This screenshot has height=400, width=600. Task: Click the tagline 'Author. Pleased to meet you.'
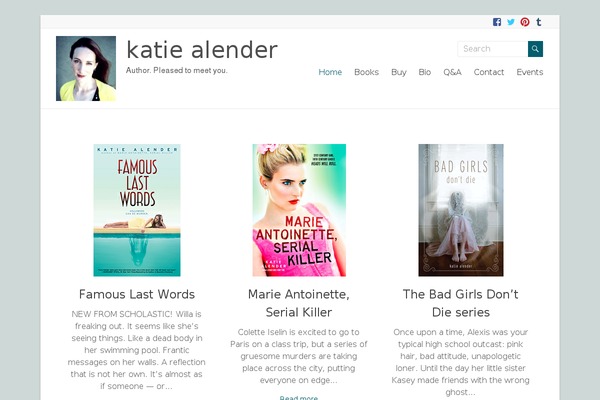(x=177, y=70)
